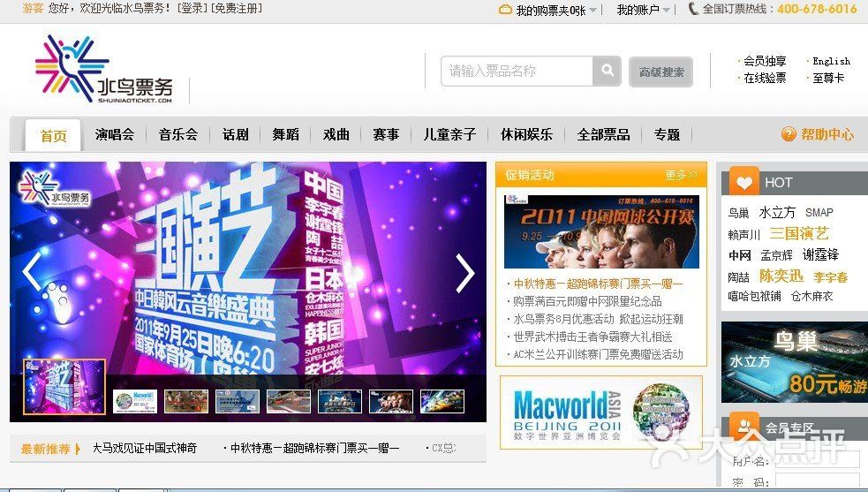Open 专题 menu item
Screen dimensions: 868x492
tap(667, 134)
